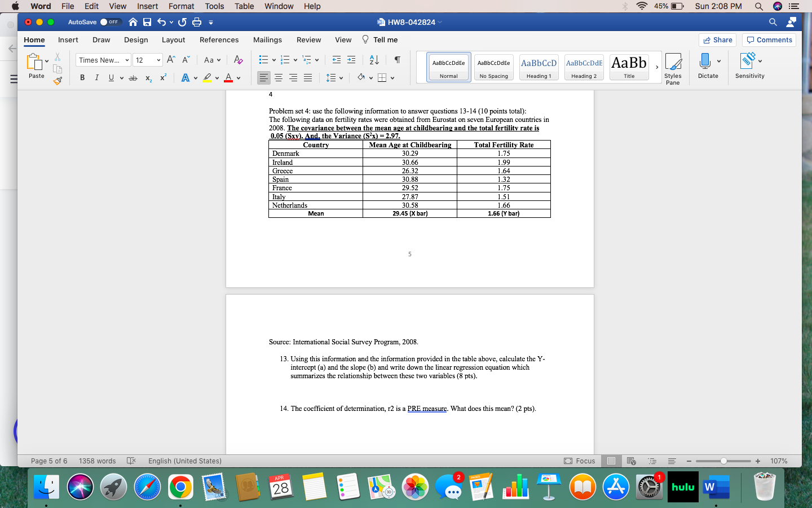Sort the selected text alphabetically

[x=373, y=59]
